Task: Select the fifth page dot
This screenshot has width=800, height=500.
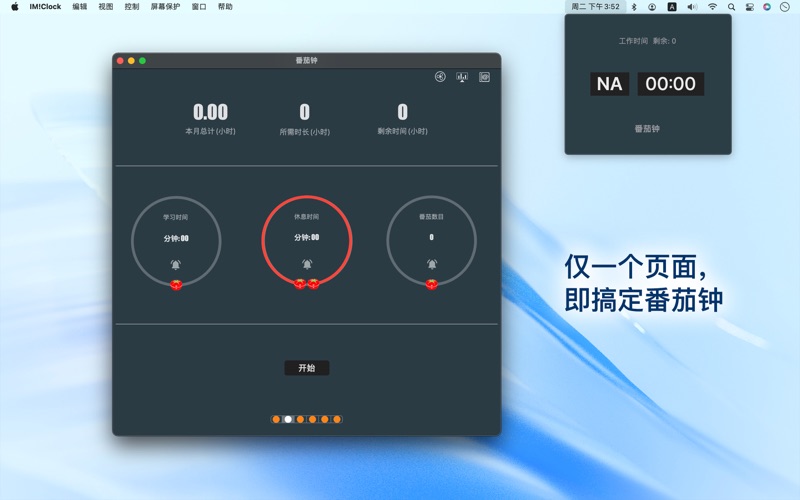Action: 325,419
